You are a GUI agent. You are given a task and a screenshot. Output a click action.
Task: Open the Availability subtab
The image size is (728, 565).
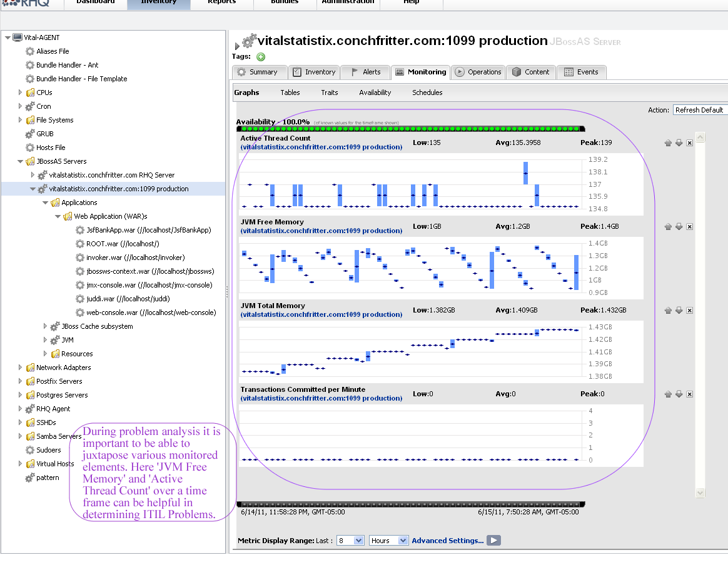[375, 92]
